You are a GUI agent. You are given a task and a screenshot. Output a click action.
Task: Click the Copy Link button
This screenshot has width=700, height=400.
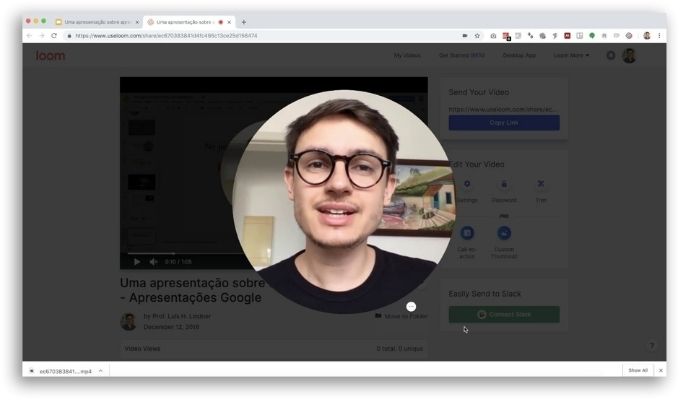pos(504,123)
